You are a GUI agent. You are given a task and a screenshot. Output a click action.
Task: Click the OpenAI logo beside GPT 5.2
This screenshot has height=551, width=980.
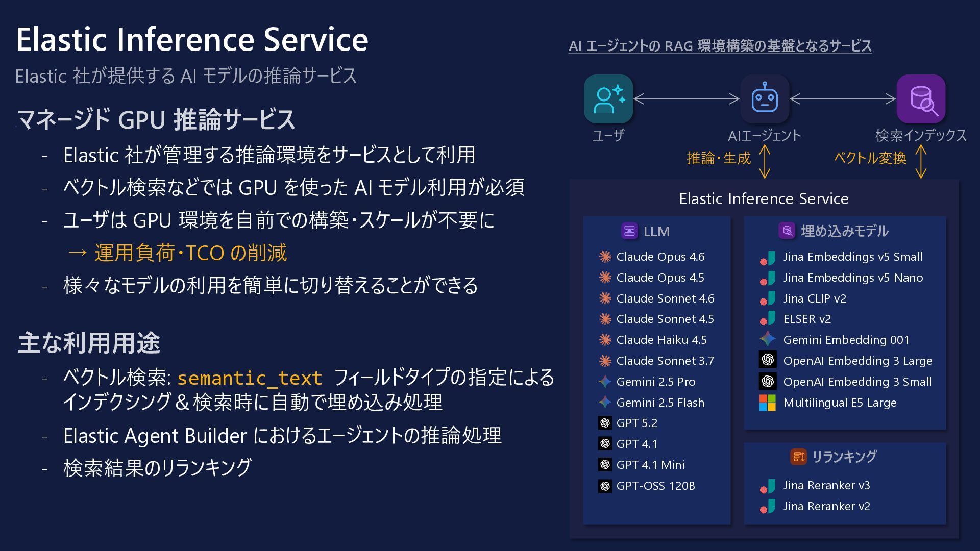pyautogui.click(x=605, y=423)
